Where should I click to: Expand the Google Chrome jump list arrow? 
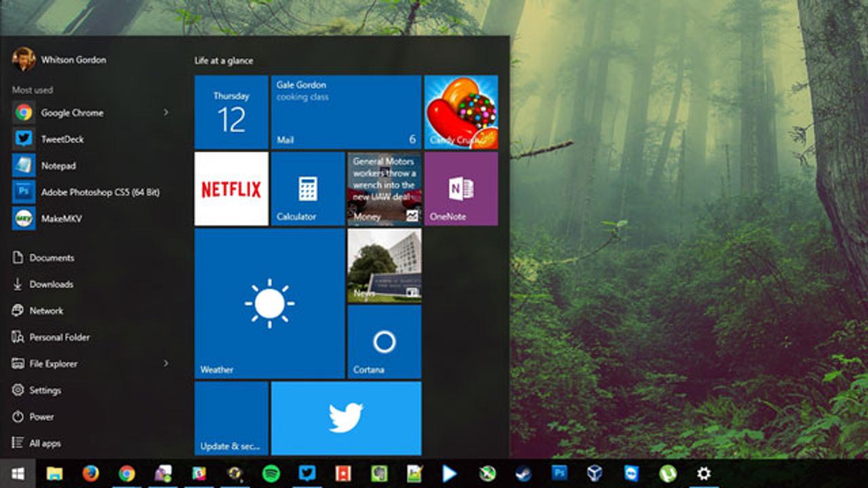coord(166,113)
